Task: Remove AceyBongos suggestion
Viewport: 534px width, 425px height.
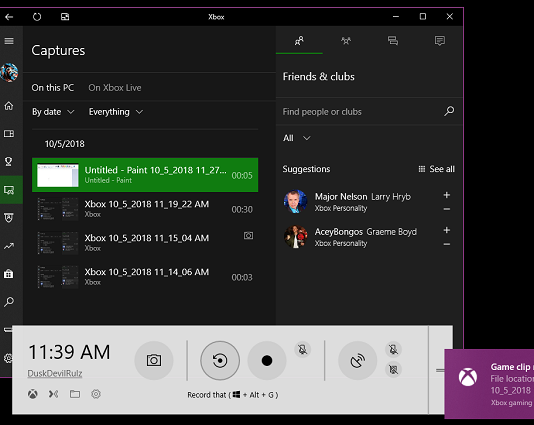Action: click(x=447, y=244)
